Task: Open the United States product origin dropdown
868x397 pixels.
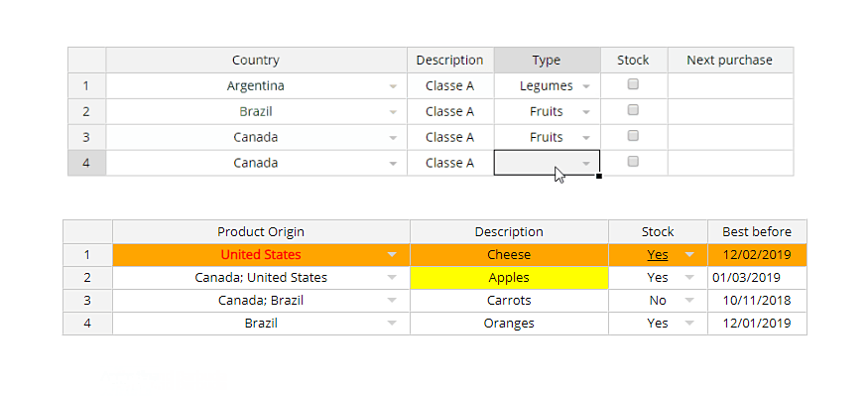Action: [393, 255]
